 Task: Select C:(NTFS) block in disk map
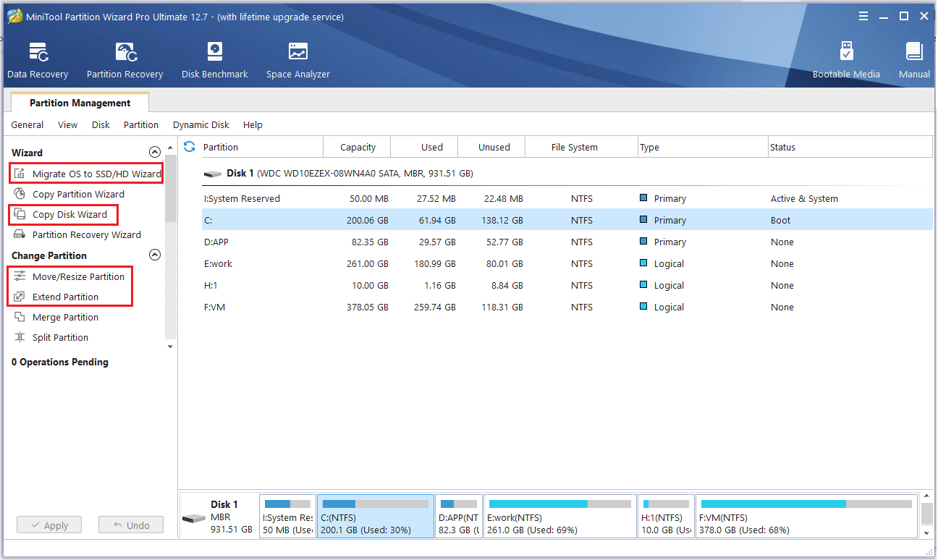pos(376,517)
